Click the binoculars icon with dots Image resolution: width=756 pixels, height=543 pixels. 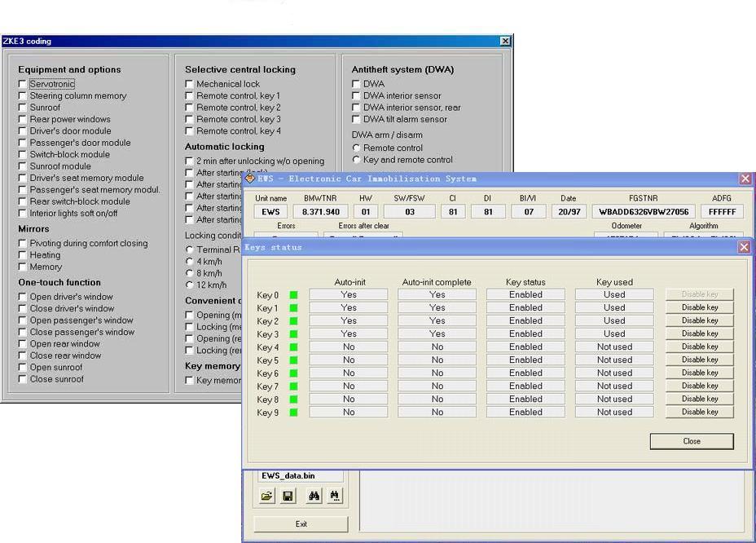pyautogui.click(x=335, y=496)
